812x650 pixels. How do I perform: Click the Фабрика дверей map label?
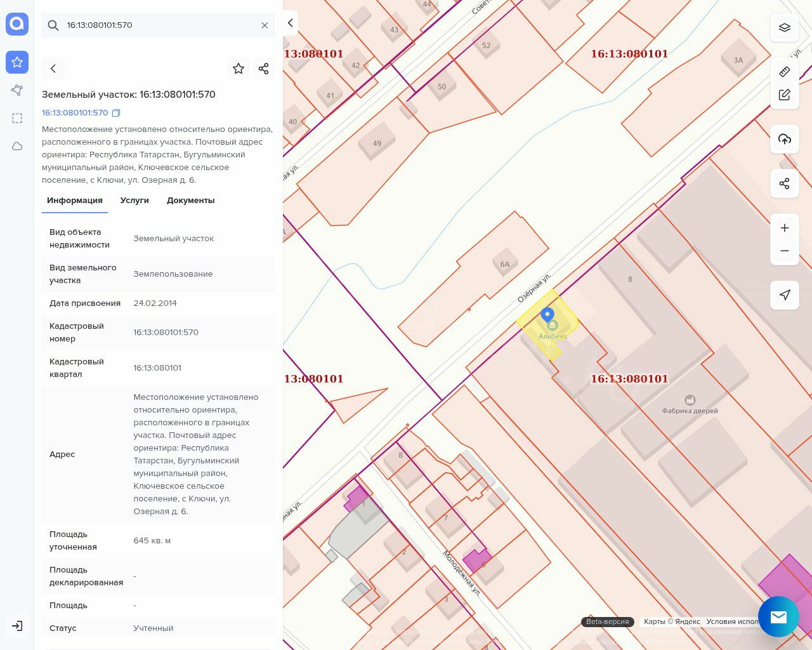coord(690,411)
